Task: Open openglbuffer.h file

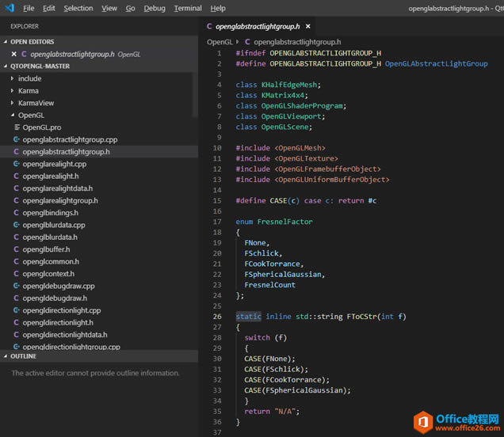Action: (x=99, y=249)
